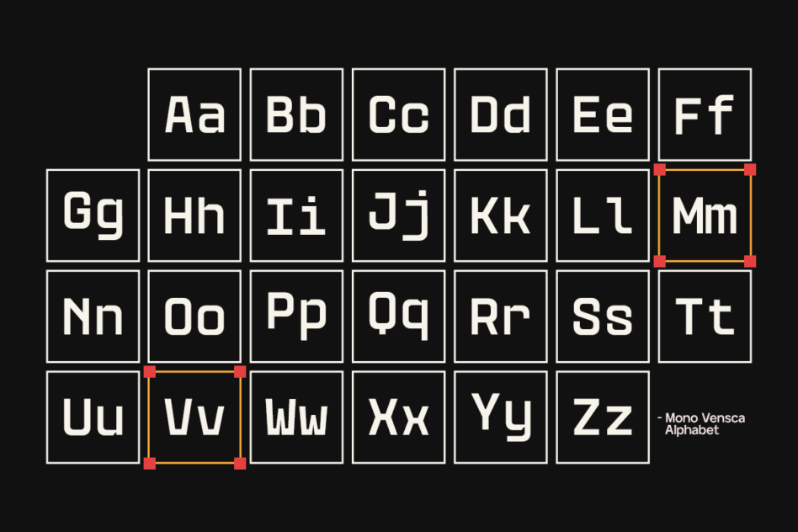Grab top-left red handle of Mm box
The width and height of the screenshot is (798, 532).
(x=660, y=169)
